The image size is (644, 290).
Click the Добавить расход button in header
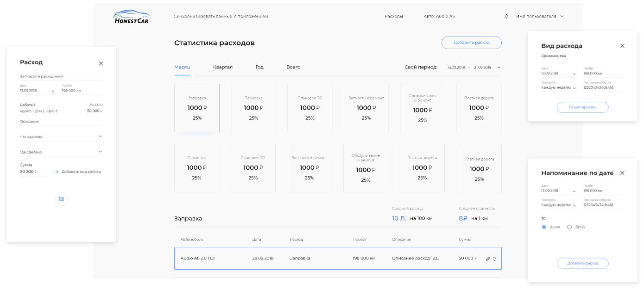tap(471, 43)
